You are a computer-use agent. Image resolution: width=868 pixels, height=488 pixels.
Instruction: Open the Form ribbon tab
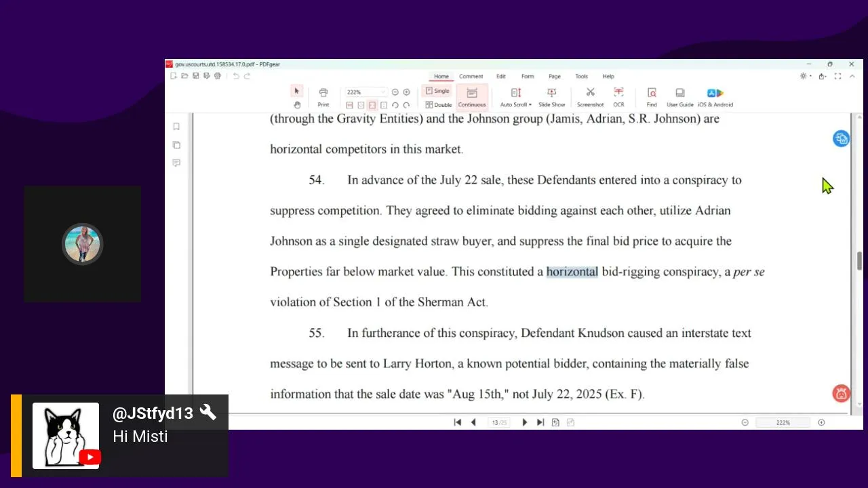tap(528, 77)
